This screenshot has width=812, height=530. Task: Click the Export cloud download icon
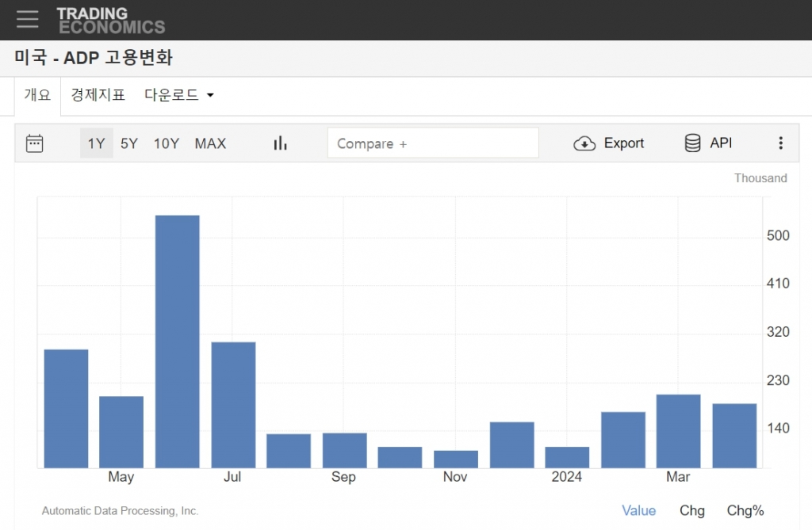click(584, 143)
